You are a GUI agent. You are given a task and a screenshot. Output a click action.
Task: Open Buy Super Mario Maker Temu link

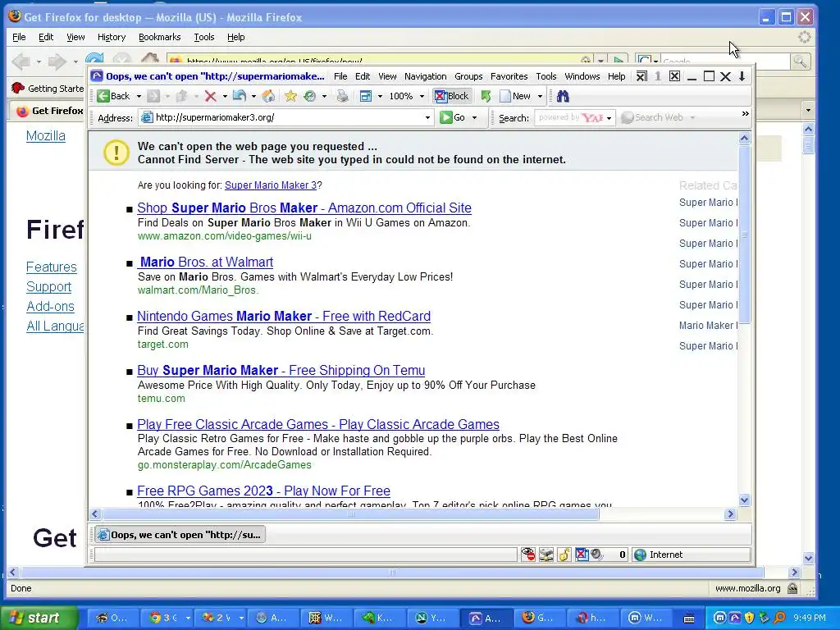[281, 370]
